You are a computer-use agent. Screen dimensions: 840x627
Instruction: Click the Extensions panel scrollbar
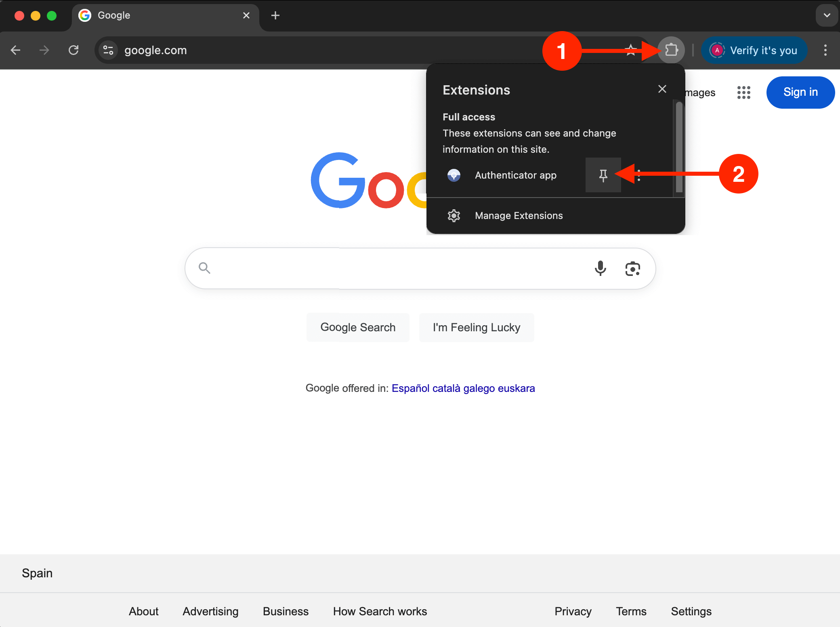679,147
